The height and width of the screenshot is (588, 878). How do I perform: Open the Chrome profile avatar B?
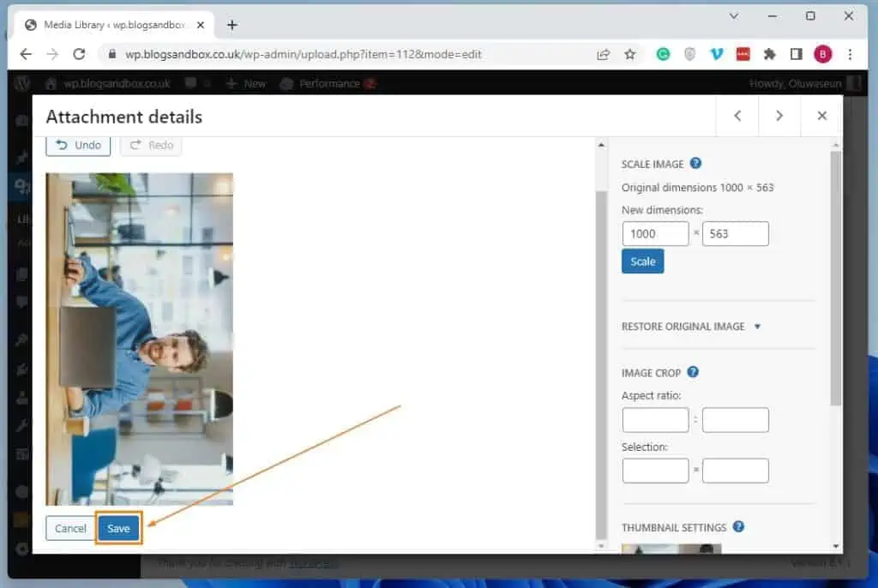pos(822,54)
